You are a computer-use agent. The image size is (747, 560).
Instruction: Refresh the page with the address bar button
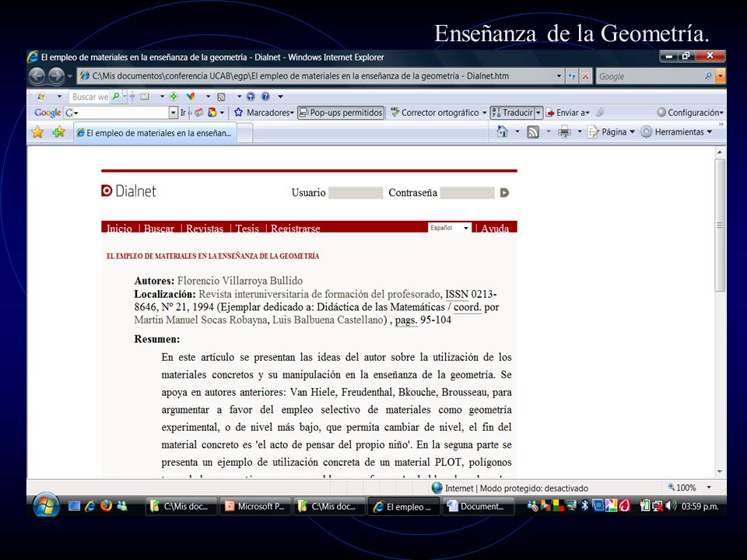click(x=572, y=76)
